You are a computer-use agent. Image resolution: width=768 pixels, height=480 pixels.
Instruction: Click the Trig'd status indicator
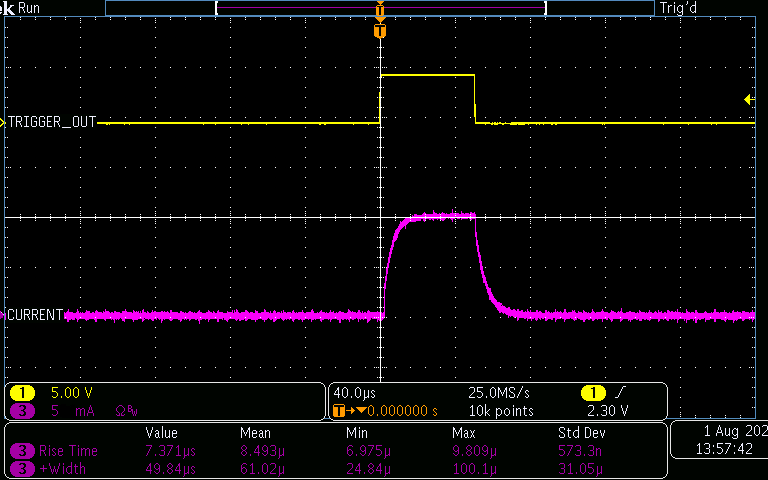[x=678, y=8]
